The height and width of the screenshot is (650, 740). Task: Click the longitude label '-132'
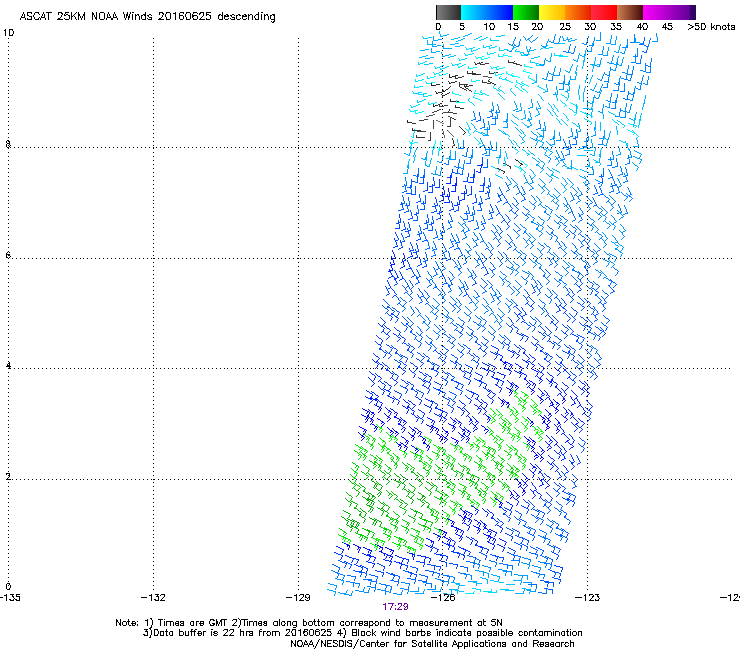153,598
